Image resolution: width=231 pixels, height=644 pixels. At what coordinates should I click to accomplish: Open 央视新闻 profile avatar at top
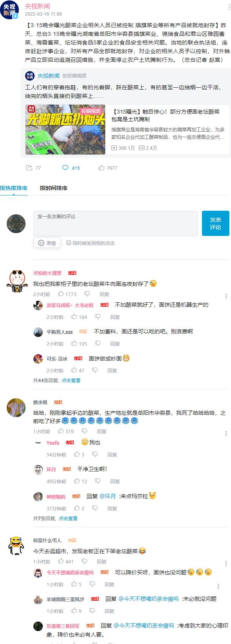pyautogui.click(x=10, y=9)
